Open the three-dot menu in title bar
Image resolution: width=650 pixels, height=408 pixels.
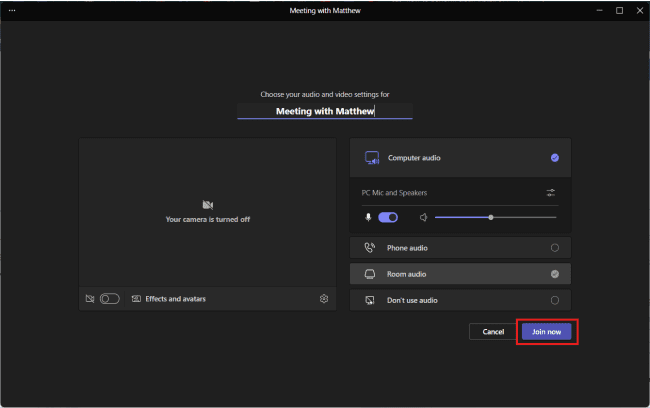pos(12,10)
